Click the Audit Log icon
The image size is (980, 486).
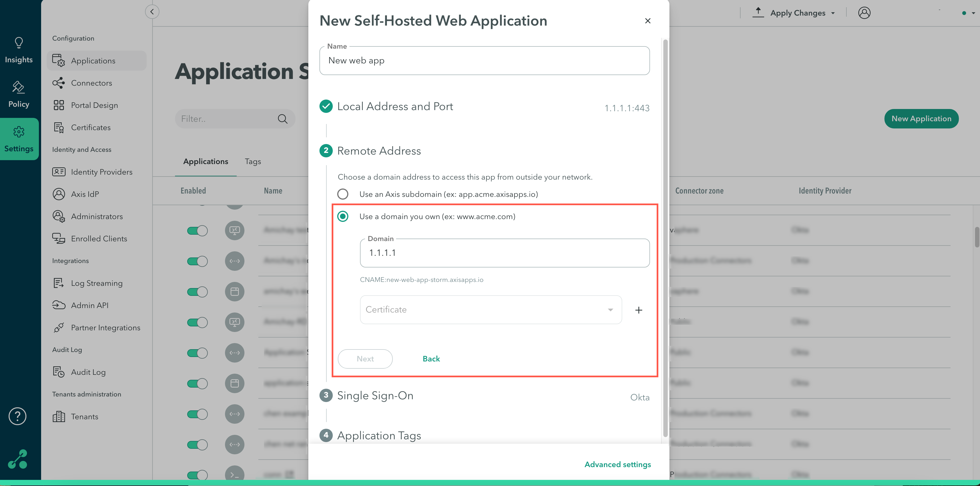[59, 372]
